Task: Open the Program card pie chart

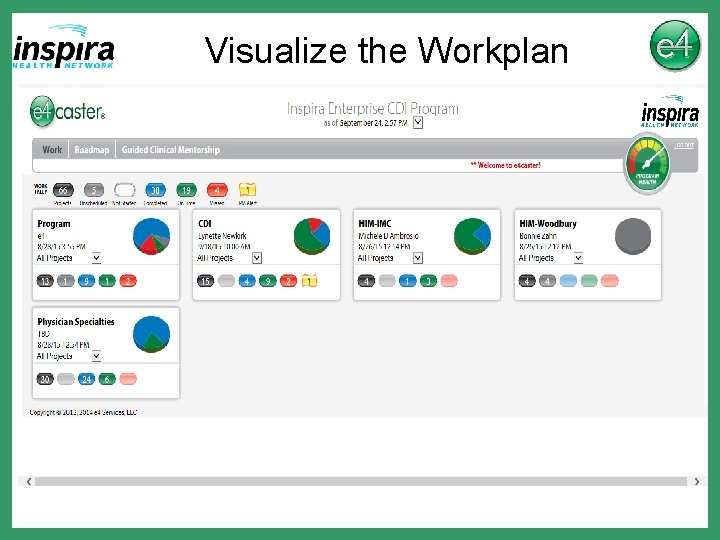Action: click(152, 236)
